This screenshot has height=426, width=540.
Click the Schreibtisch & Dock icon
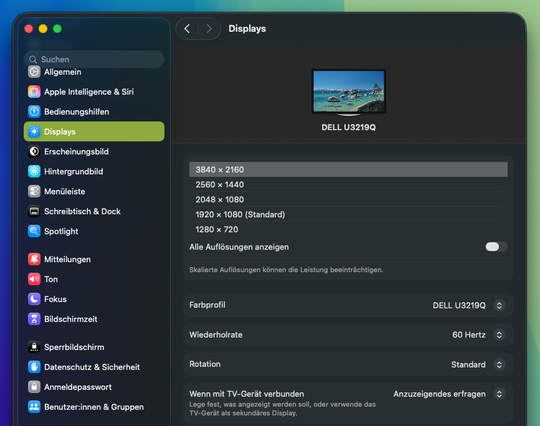(x=34, y=211)
